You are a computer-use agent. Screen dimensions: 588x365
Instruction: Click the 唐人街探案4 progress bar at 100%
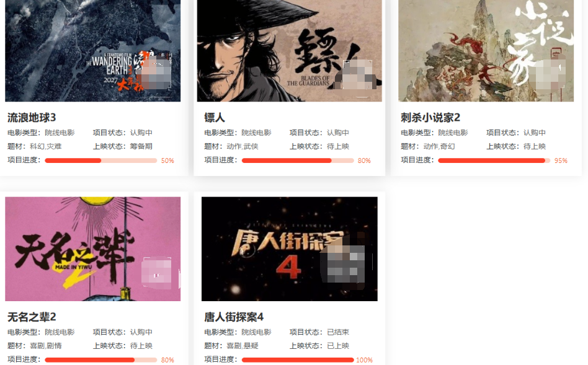[x=298, y=360]
